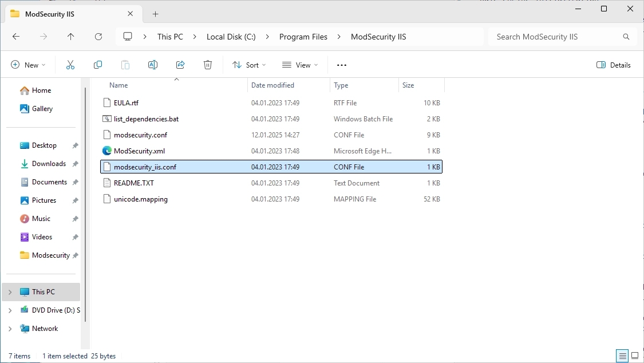Sort files by Date modified column
The width and height of the screenshot is (644, 363).
pos(272,85)
